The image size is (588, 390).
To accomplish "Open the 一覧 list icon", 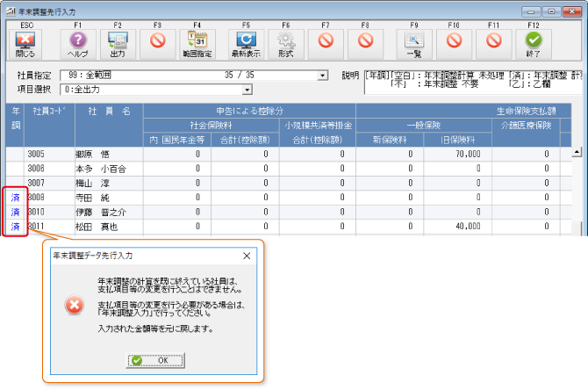I will [414, 39].
